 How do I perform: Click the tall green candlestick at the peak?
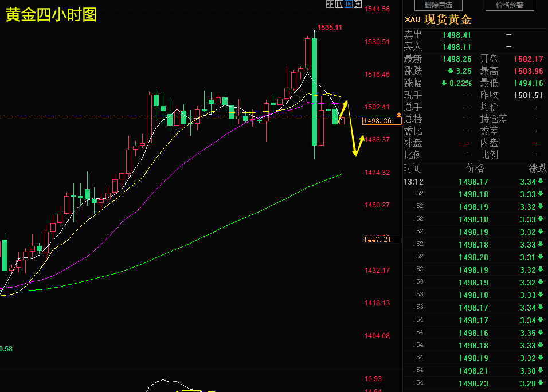(315, 92)
